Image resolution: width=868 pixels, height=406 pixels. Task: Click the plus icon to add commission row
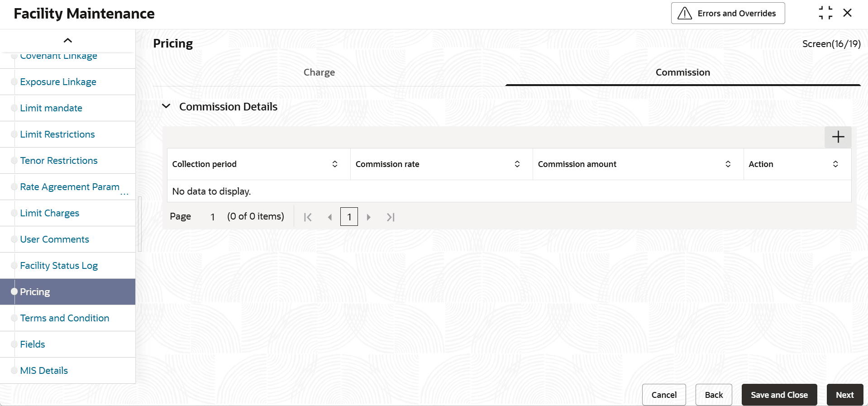(838, 137)
